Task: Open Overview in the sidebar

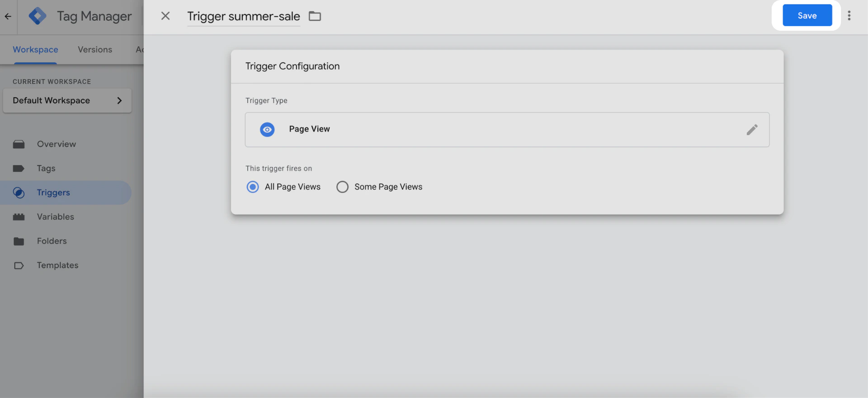Action: [66, 144]
